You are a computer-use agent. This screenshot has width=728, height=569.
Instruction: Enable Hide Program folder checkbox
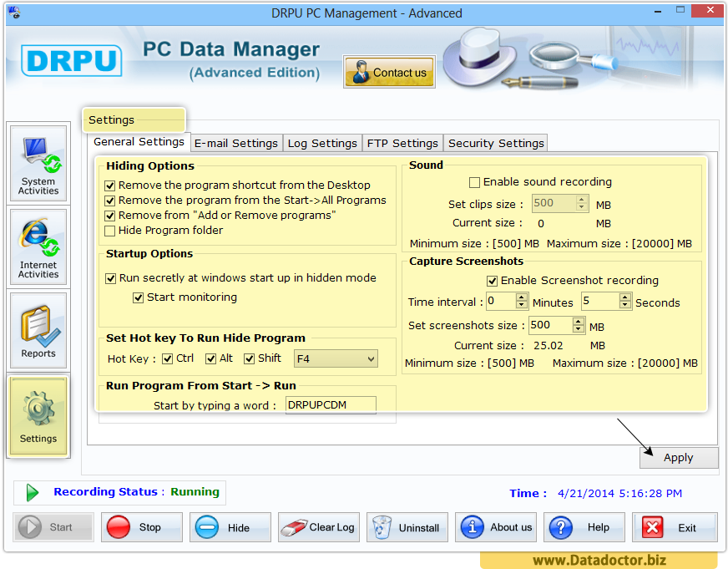[x=110, y=231]
